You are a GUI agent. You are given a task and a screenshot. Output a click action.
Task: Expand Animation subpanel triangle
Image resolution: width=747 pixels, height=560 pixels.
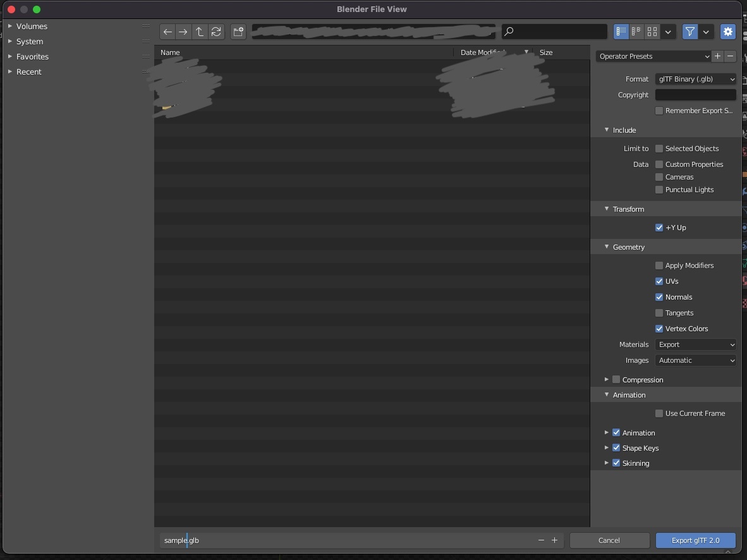607,433
